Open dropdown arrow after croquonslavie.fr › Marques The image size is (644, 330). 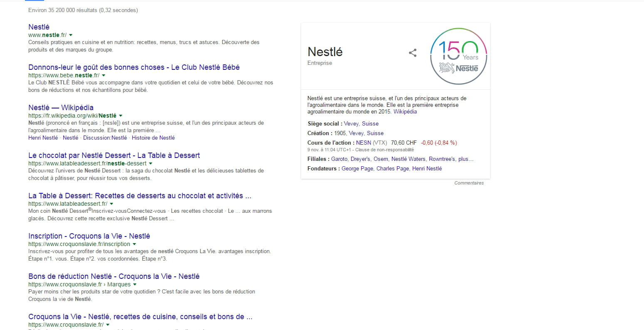(135, 285)
